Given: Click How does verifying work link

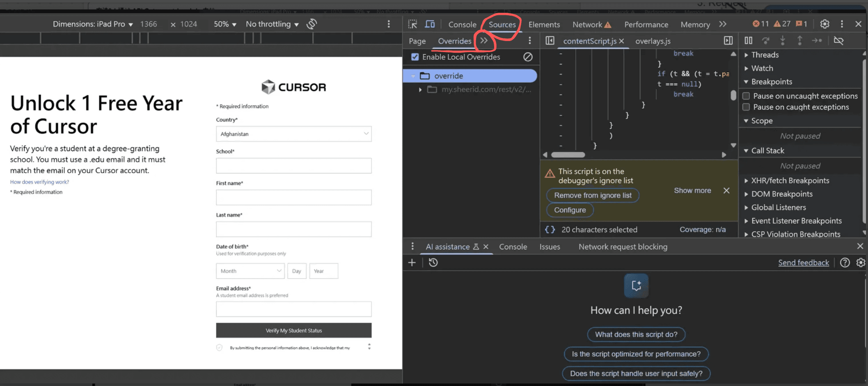Looking at the screenshot, I should coord(39,182).
